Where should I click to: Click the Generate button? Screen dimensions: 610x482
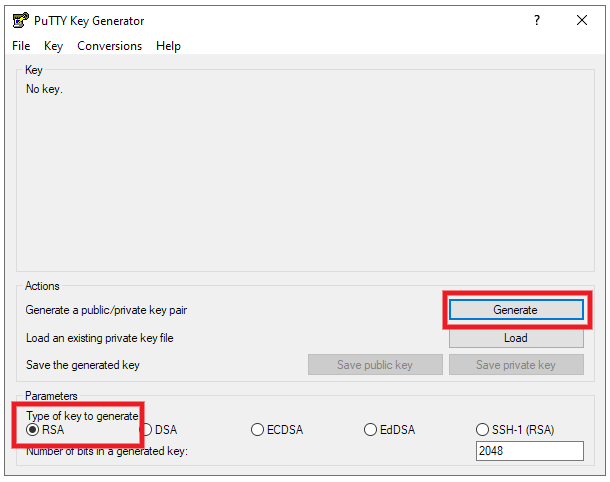pyautogui.click(x=516, y=310)
